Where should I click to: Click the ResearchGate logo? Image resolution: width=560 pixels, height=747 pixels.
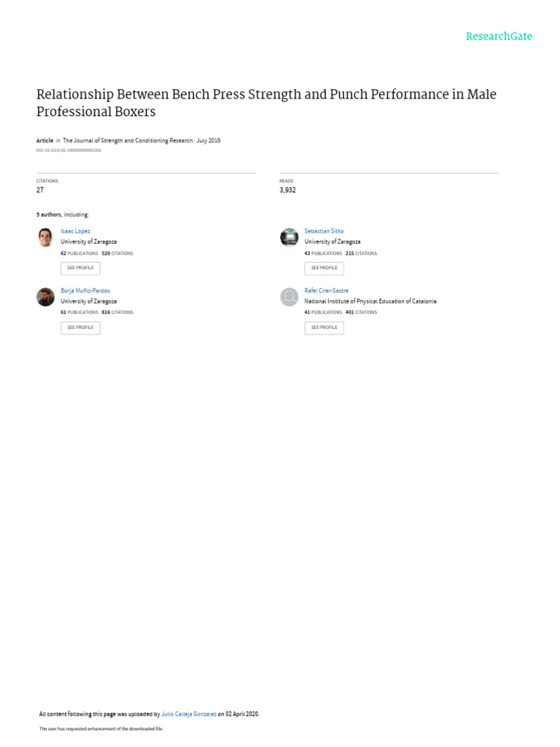tap(499, 36)
